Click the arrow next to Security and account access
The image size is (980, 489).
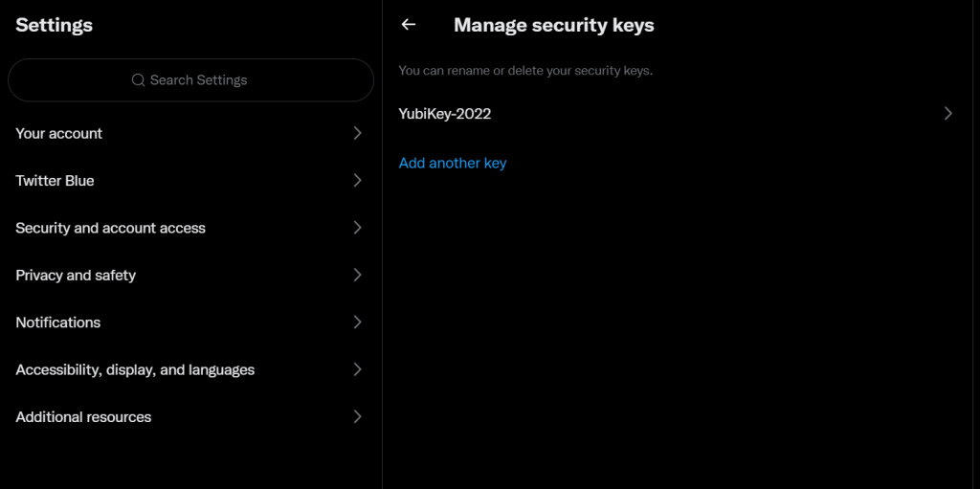(358, 228)
